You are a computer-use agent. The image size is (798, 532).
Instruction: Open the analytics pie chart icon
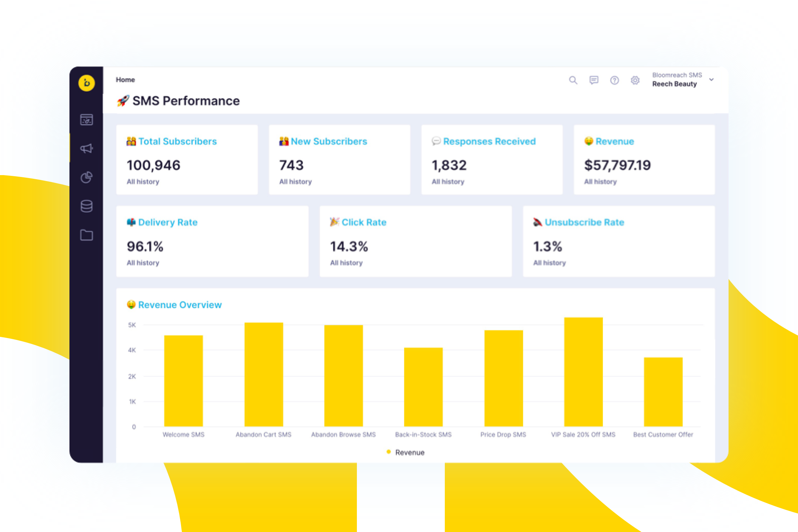(x=86, y=177)
